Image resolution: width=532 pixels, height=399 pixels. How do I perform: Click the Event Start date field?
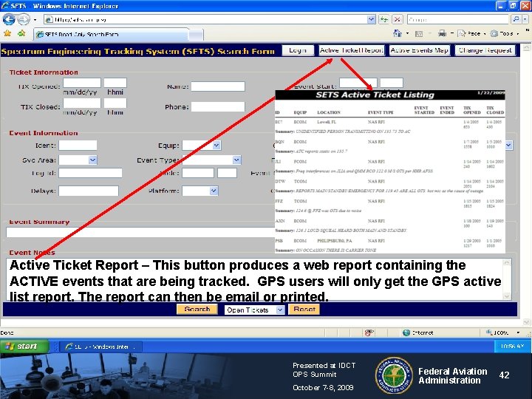pyautogui.click(x=358, y=83)
